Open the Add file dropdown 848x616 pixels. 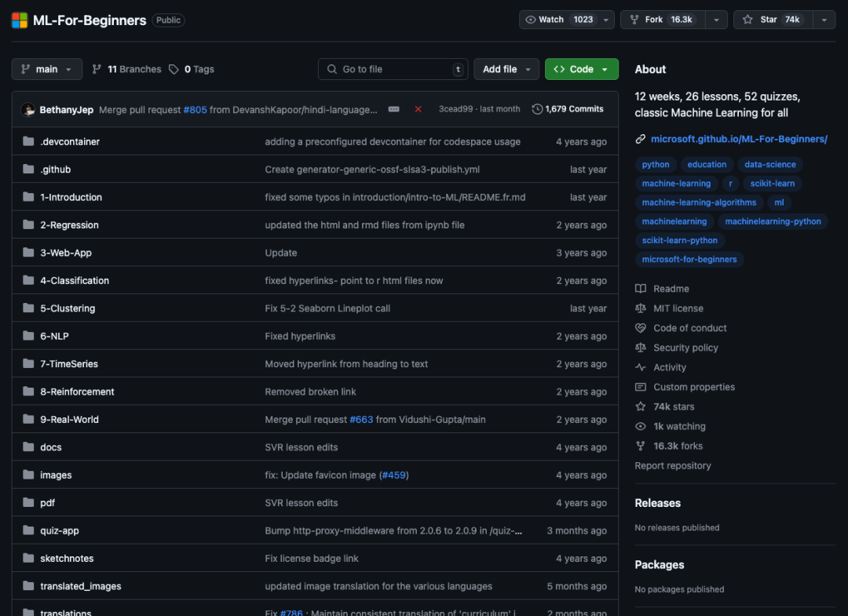pos(506,69)
